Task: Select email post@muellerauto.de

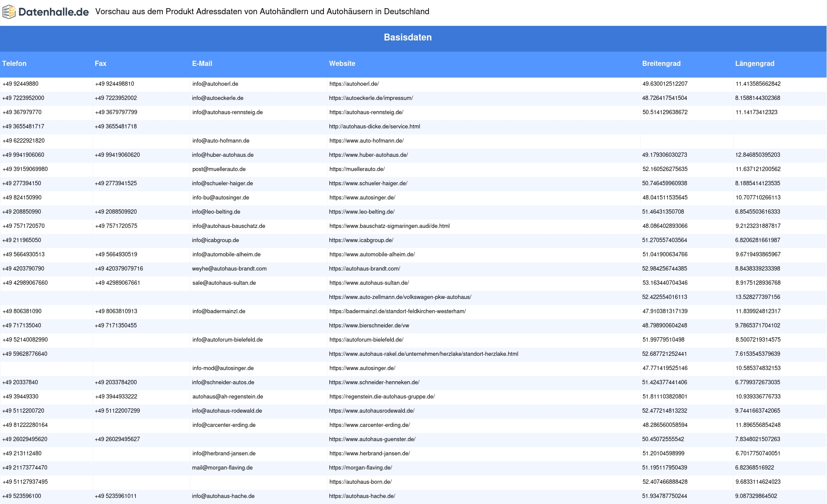Action: point(219,169)
